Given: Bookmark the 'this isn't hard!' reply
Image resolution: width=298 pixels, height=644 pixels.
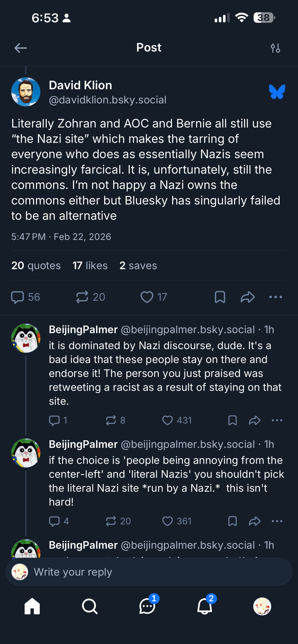Looking at the screenshot, I should coord(233,521).
